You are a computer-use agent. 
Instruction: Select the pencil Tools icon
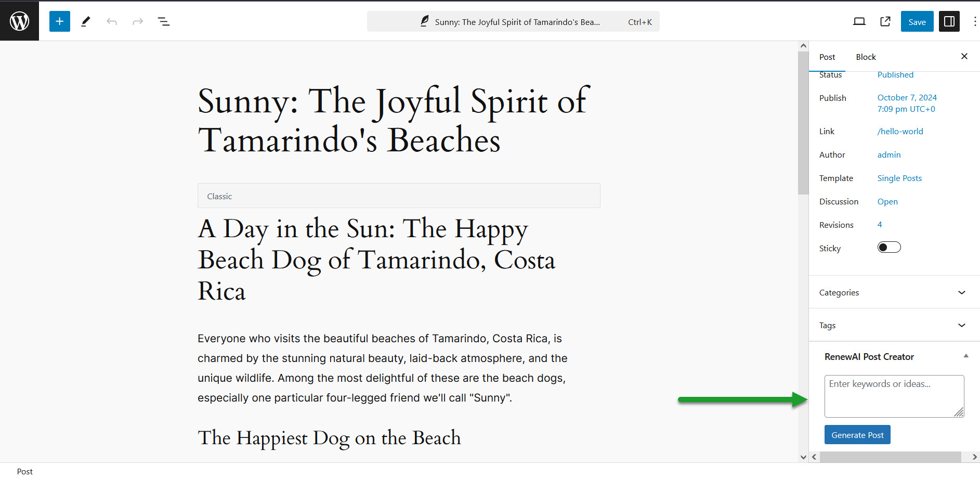click(86, 21)
